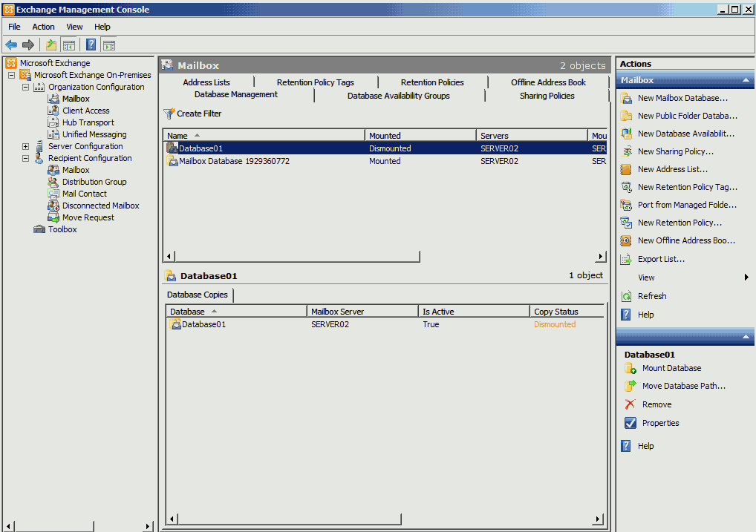This screenshot has width=756, height=532.
Task: Click the Back arrow toolbar icon
Action: pyautogui.click(x=11, y=45)
